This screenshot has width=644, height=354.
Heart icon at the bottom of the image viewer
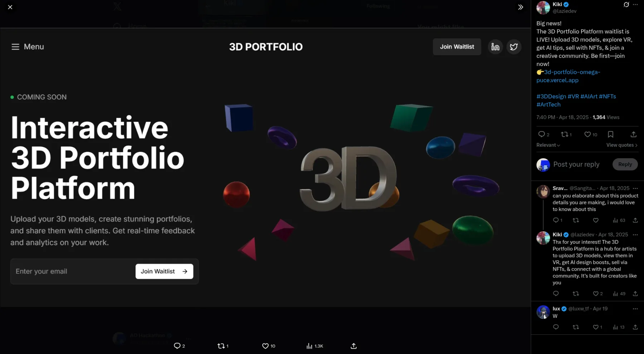point(265,346)
